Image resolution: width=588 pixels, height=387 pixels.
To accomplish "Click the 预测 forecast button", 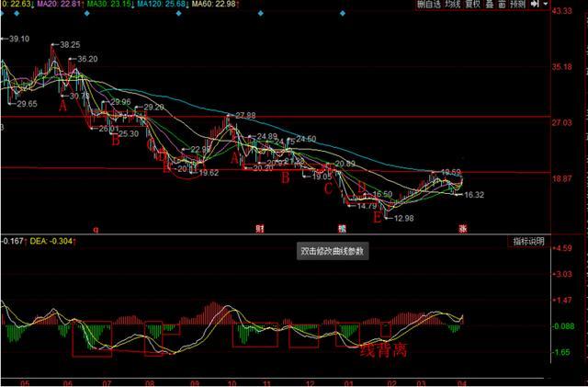I will (518, 5).
